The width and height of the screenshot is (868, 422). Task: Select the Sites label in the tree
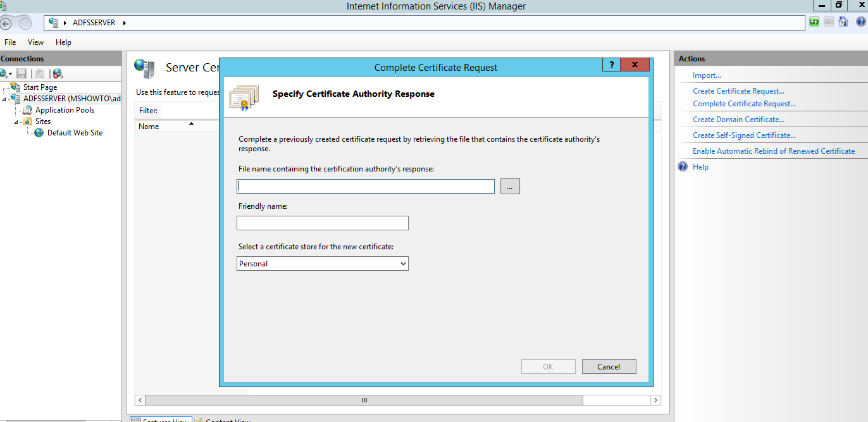[x=43, y=121]
